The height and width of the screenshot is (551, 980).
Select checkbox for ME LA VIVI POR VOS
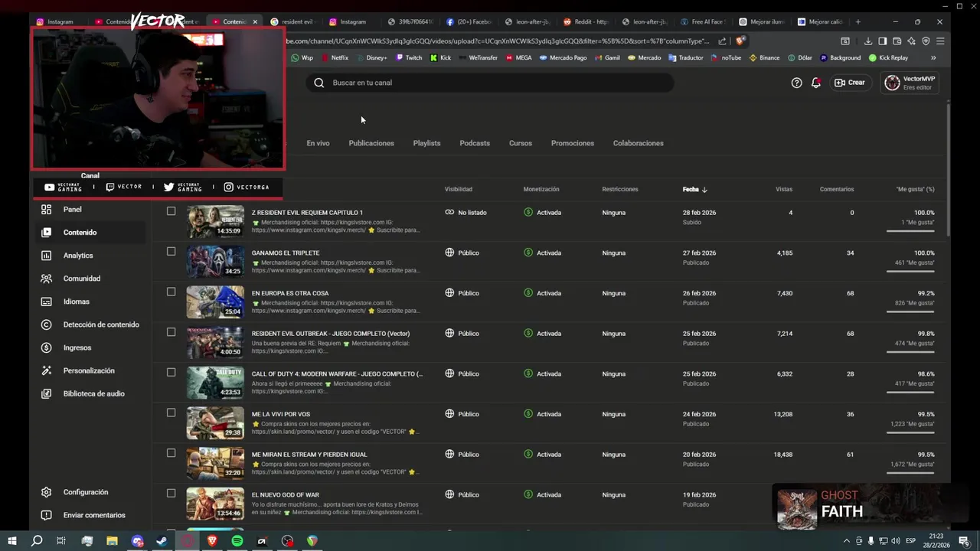point(171,412)
